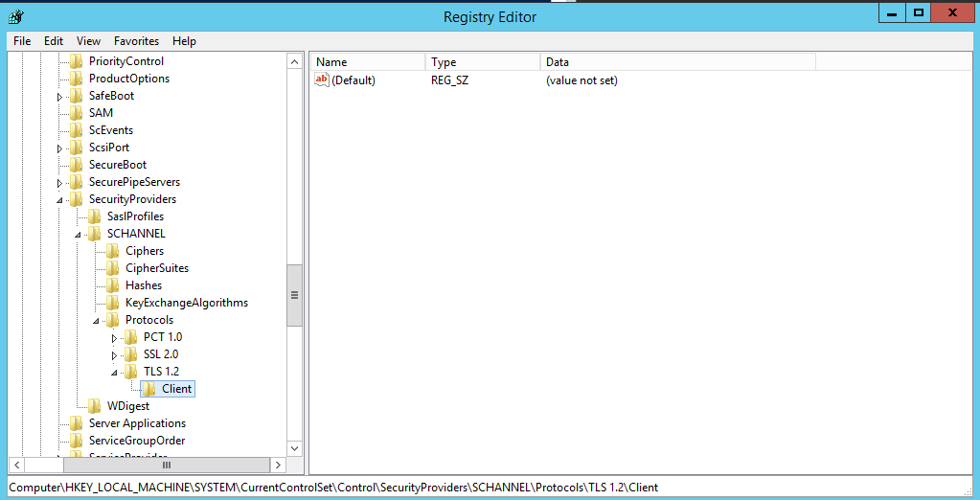The image size is (980, 500).
Task: Click the Hashes folder icon
Action: pyautogui.click(x=113, y=285)
